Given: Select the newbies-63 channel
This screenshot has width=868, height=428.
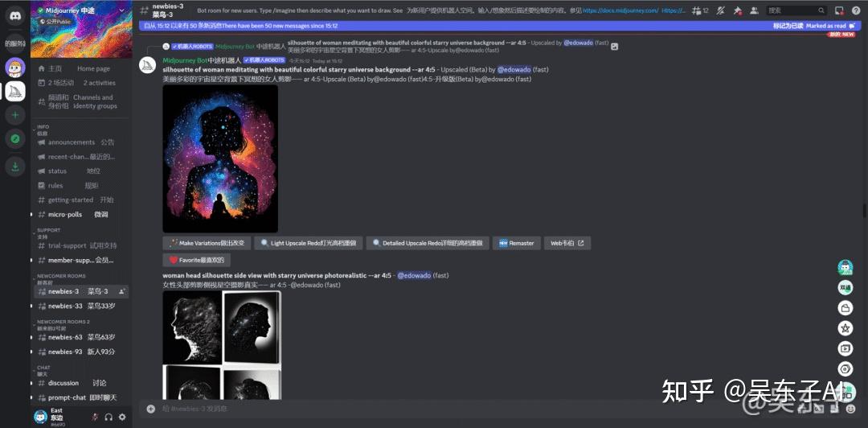Looking at the screenshot, I should 81,337.
